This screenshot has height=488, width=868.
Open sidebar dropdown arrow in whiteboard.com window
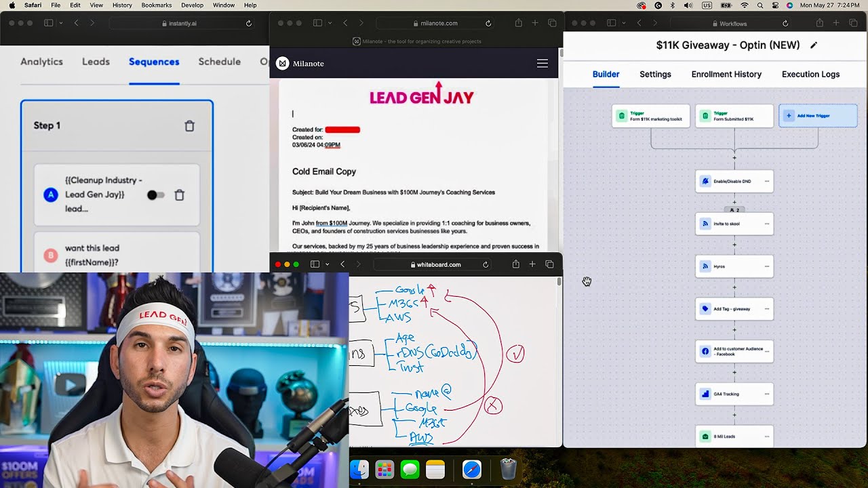click(328, 264)
